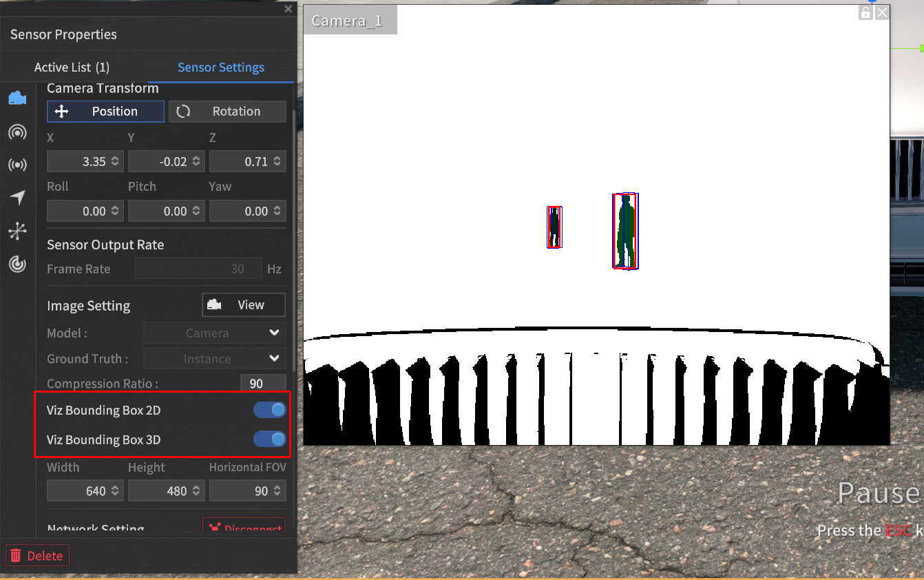924x580 pixels.
Task: Open the Model dropdown
Action: click(214, 333)
